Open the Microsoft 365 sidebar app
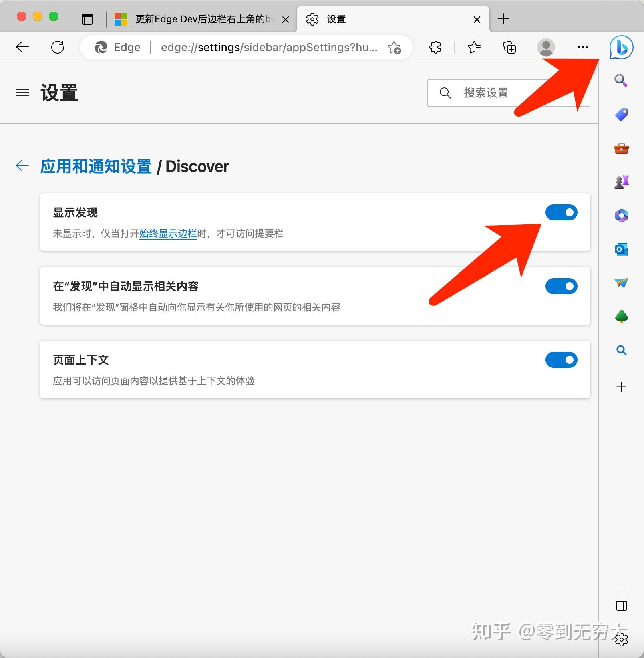The width and height of the screenshot is (644, 658). click(621, 216)
